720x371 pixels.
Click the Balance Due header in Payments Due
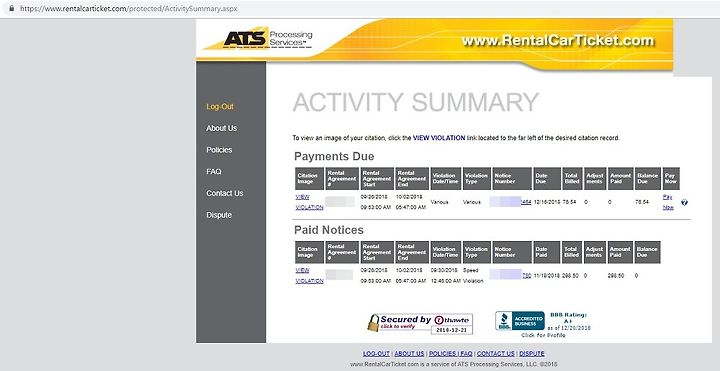pos(647,179)
